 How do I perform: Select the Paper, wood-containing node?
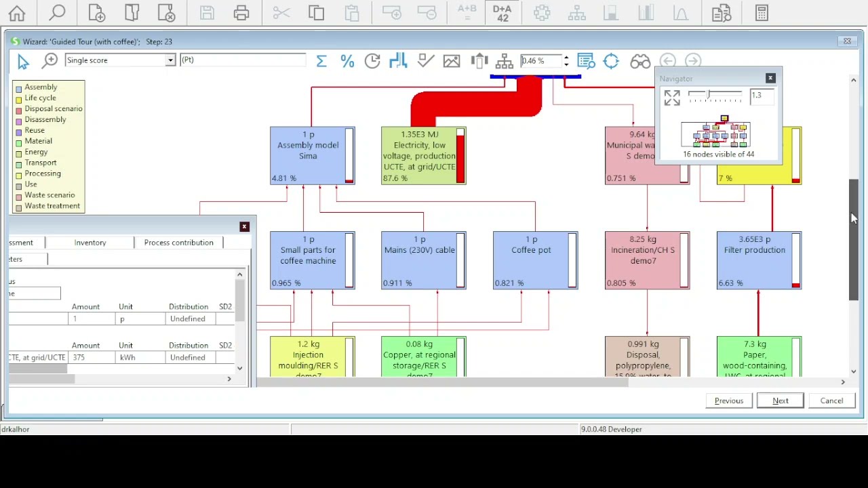click(759, 357)
